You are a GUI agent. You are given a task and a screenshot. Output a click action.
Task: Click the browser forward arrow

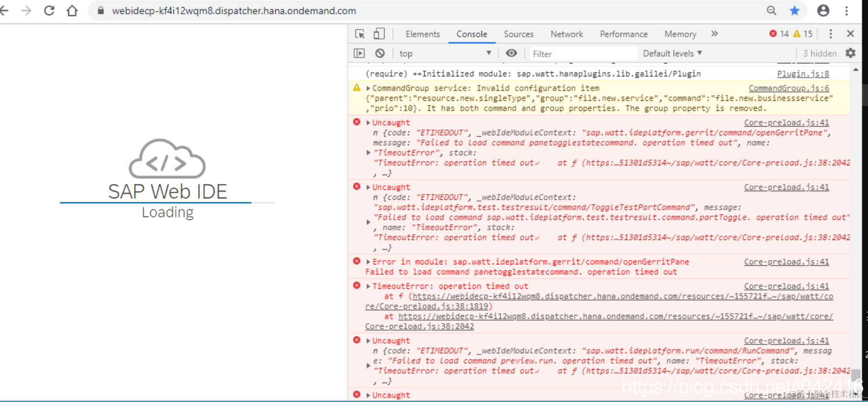tap(26, 11)
